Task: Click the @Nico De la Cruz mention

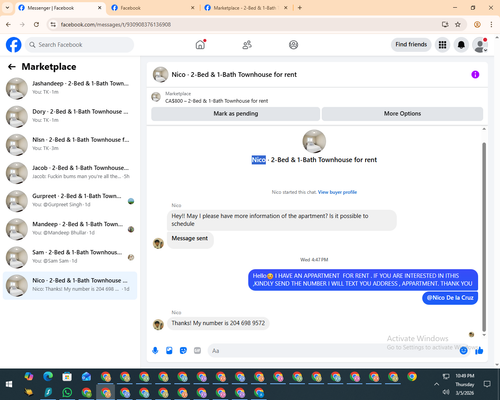Action: click(450, 298)
